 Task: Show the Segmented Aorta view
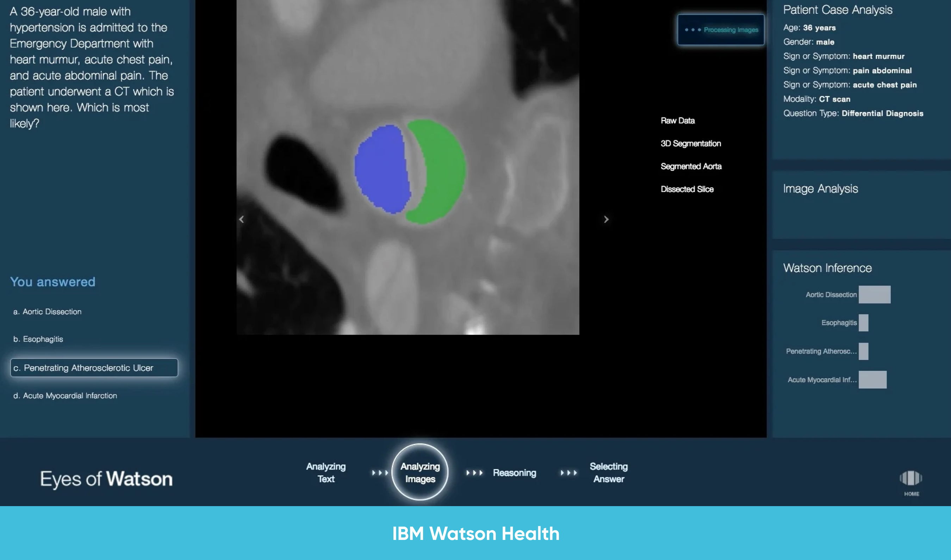691,166
